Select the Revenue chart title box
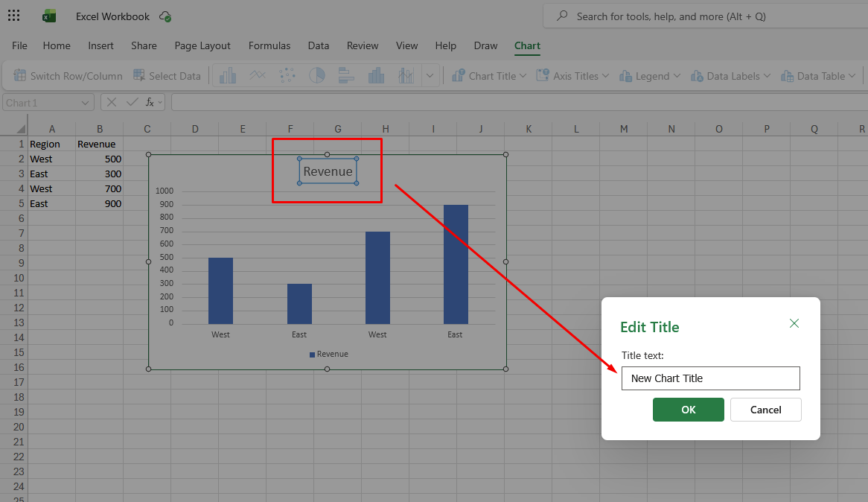 (x=328, y=171)
